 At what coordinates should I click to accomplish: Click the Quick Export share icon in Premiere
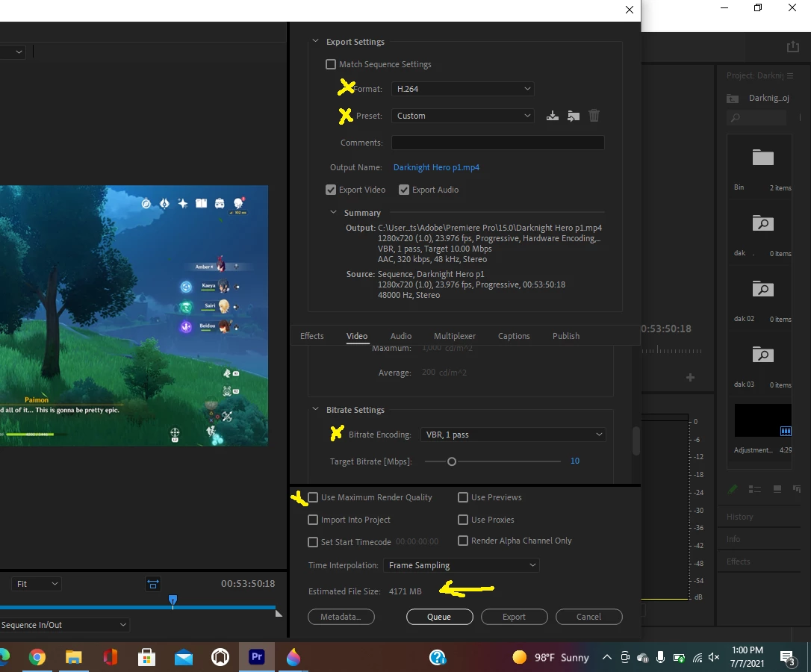(x=793, y=46)
